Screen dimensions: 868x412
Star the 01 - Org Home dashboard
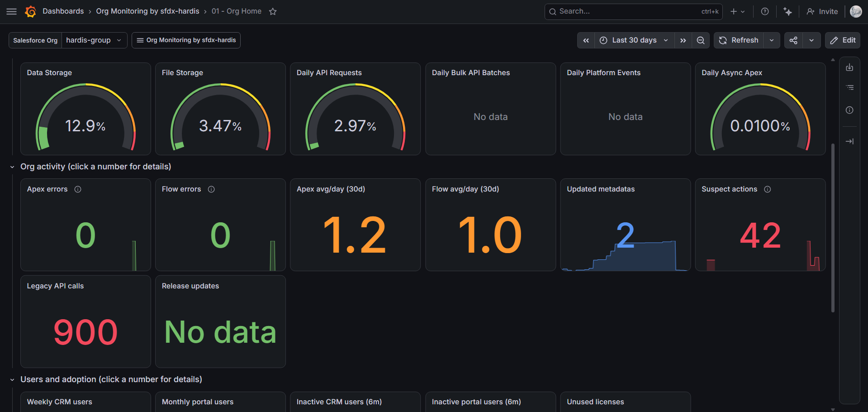click(x=273, y=11)
